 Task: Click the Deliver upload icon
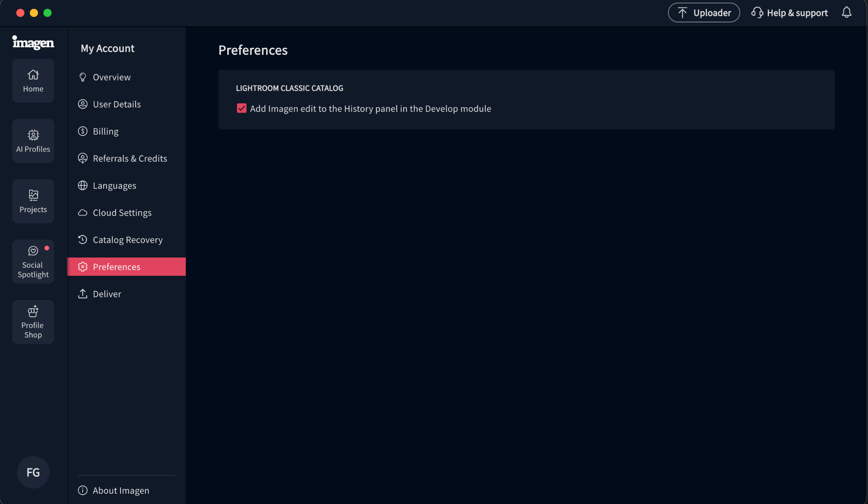pos(83,294)
